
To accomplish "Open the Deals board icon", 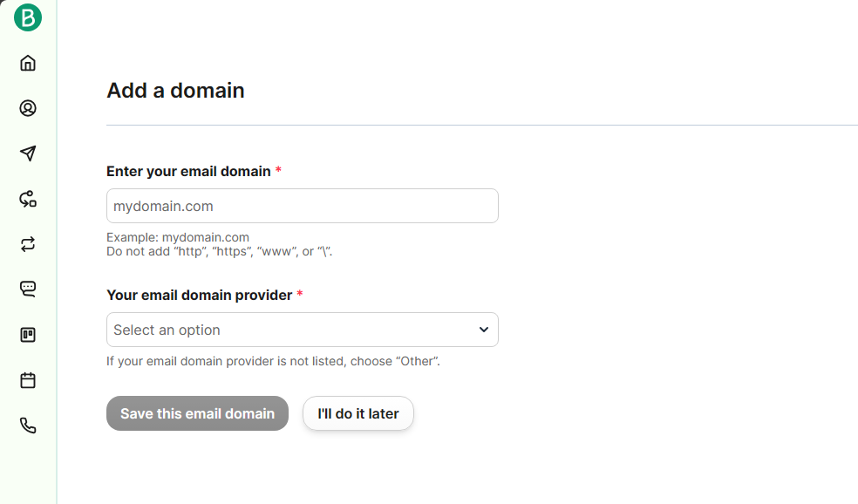I will [x=28, y=335].
